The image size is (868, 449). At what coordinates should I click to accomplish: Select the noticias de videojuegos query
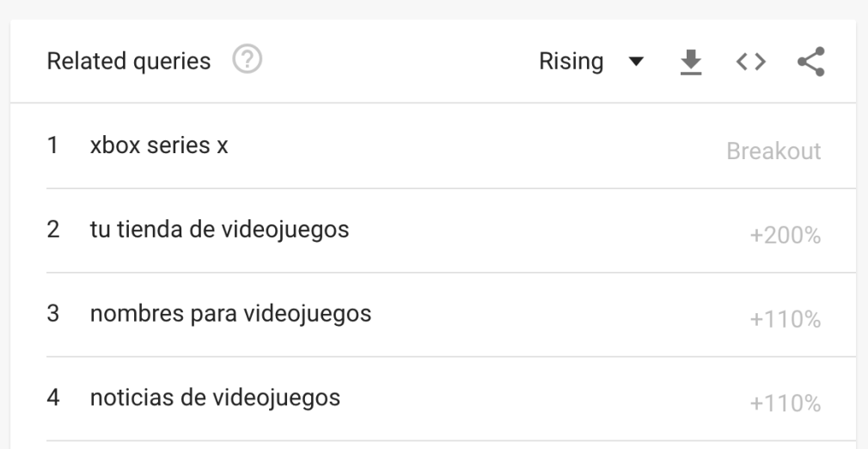215,398
